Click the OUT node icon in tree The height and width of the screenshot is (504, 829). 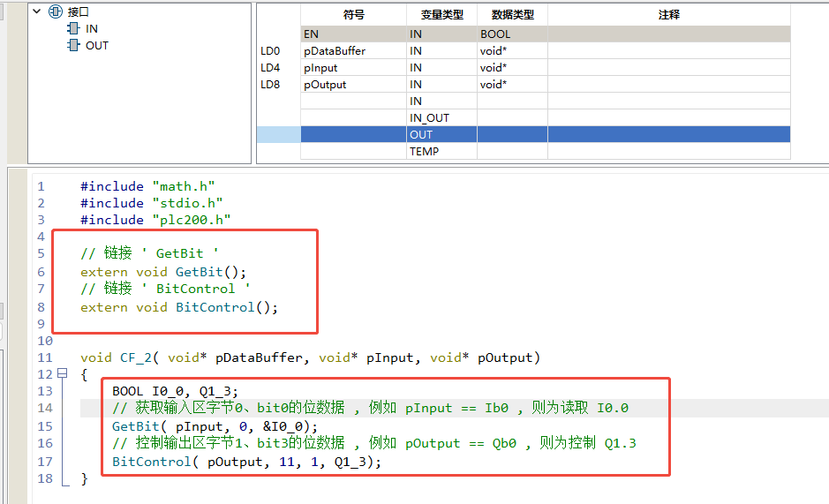[x=73, y=46]
